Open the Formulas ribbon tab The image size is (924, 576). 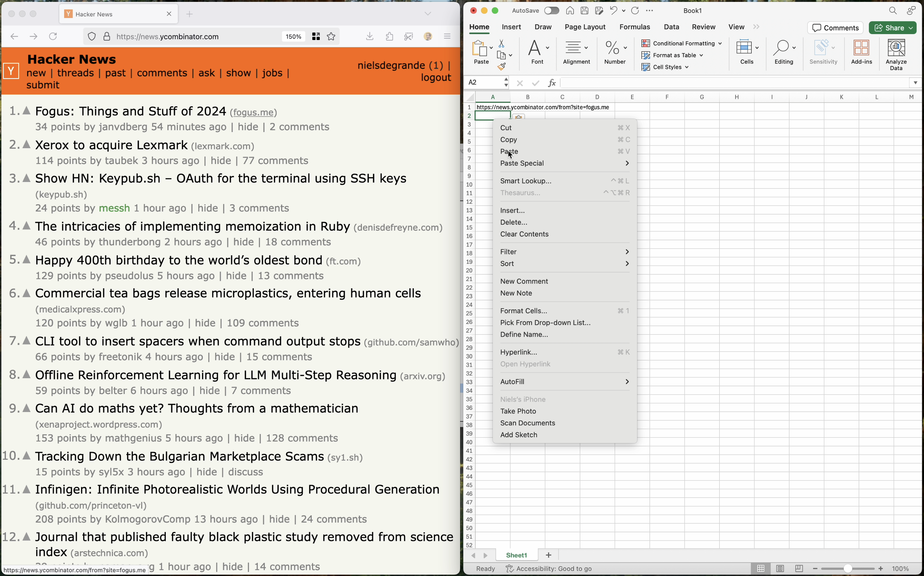point(634,27)
